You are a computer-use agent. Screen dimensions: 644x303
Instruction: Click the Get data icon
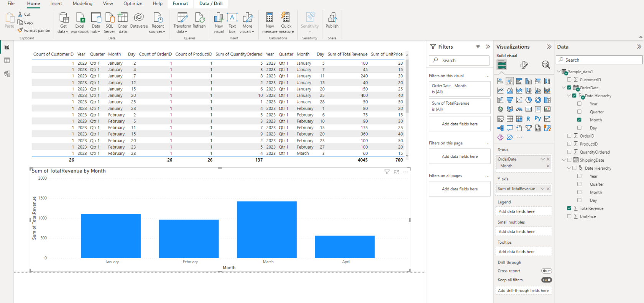click(x=64, y=18)
